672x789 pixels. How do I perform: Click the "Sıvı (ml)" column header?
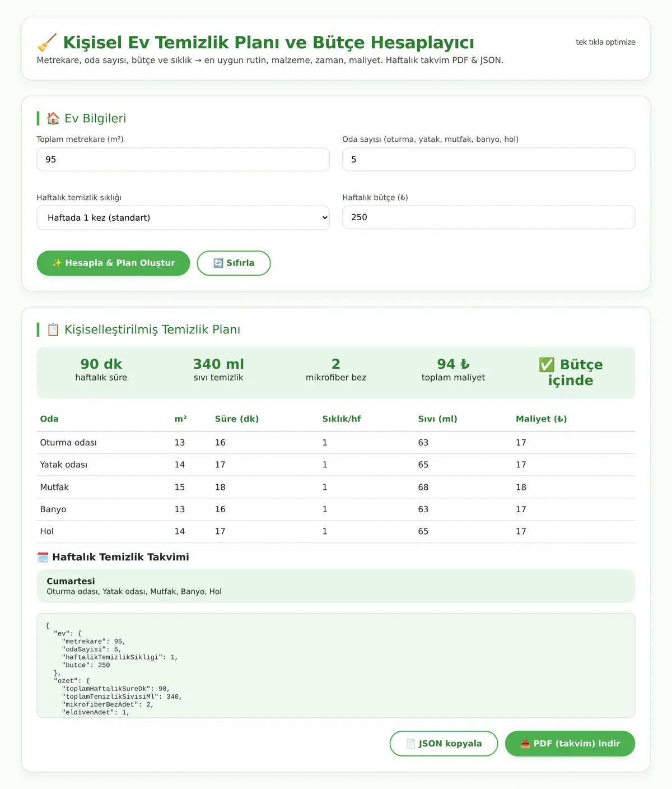click(438, 419)
